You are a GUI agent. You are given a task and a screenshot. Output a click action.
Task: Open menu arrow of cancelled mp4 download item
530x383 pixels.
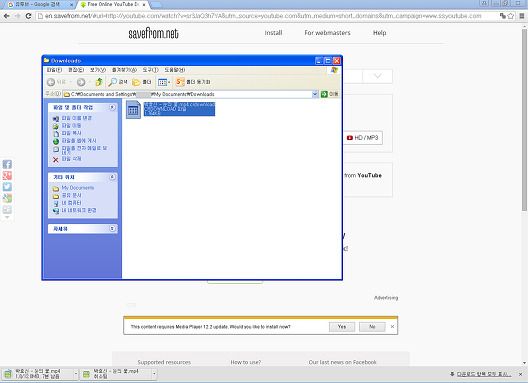coord(154,374)
